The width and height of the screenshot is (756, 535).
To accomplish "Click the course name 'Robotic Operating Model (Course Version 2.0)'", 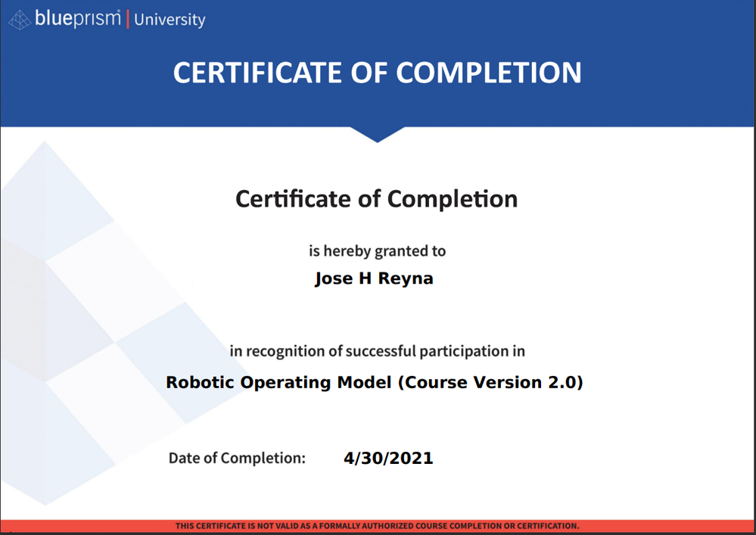I will click(375, 382).
